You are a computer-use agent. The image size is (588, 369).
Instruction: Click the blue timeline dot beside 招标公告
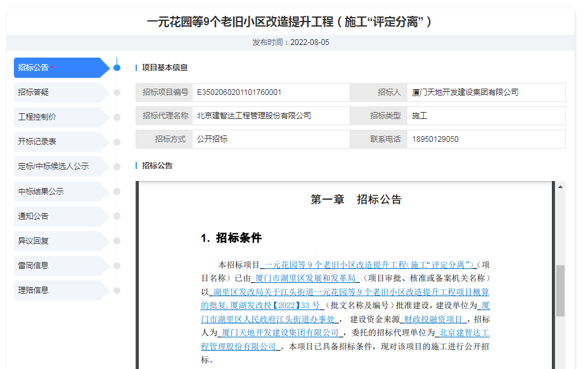(117, 68)
